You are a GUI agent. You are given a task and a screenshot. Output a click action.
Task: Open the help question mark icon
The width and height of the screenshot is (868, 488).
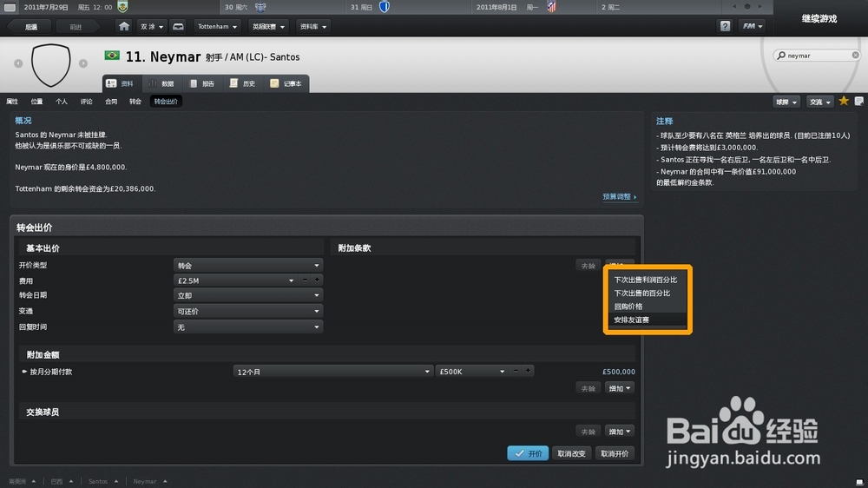pyautogui.click(x=725, y=26)
